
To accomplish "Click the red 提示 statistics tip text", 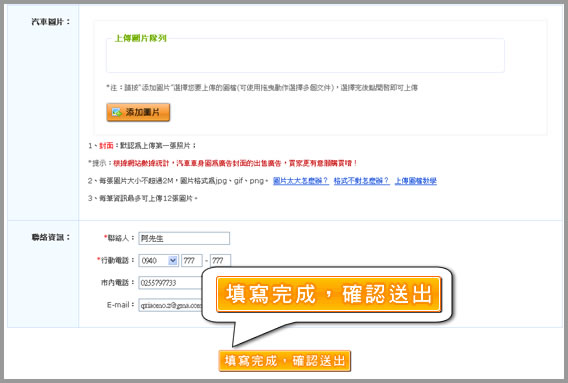I will click(235, 163).
